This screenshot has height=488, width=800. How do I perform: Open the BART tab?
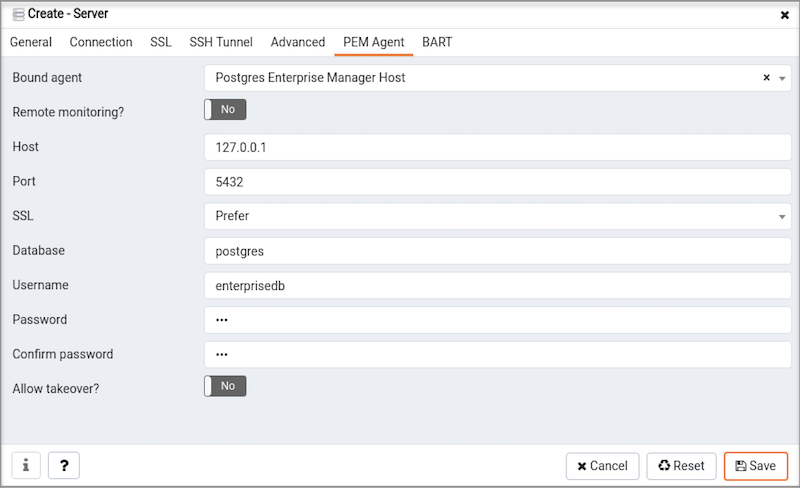tap(437, 42)
